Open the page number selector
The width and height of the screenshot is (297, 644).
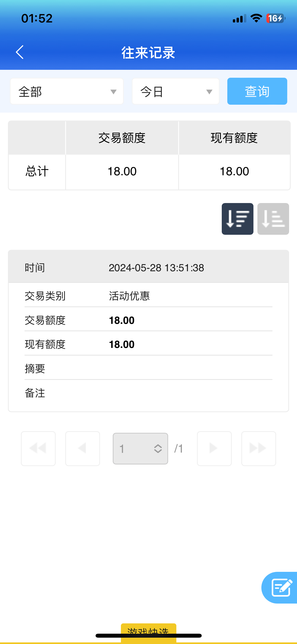(x=140, y=448)
